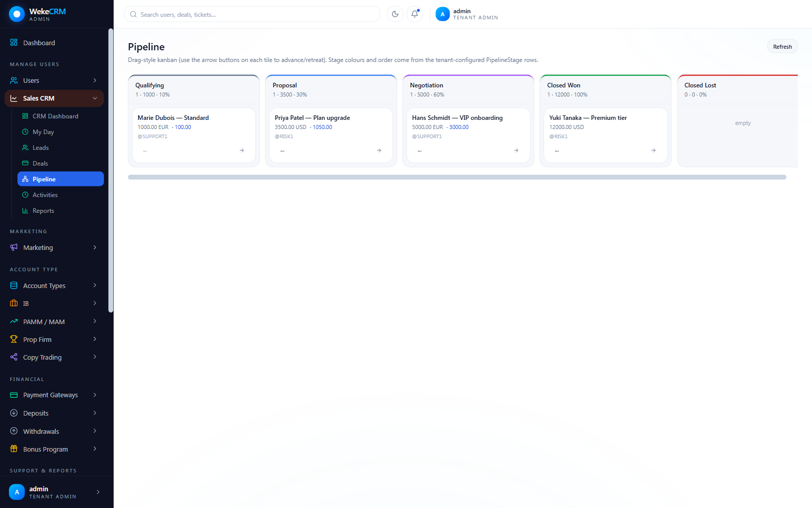Click the Deposits download icon
Screen dimensions: 812x508
[14, 413]
